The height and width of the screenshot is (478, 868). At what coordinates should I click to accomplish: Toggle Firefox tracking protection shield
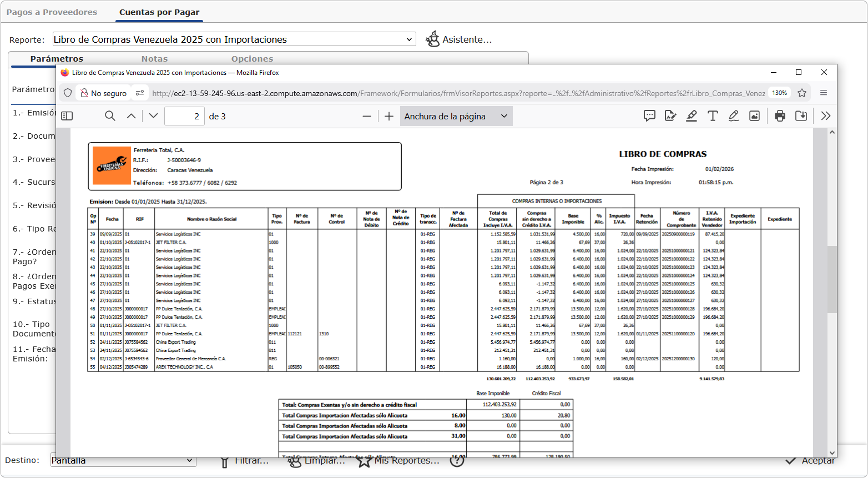pos(67,93)
